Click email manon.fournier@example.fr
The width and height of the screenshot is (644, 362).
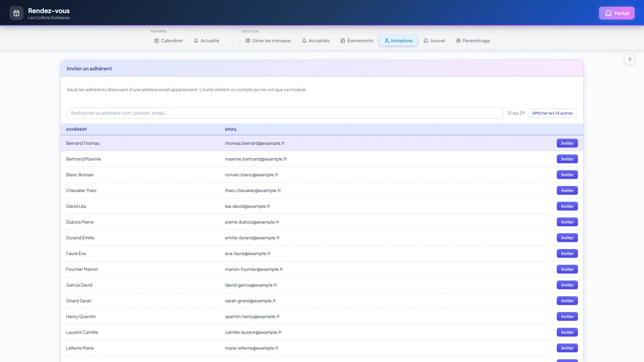pos(254,269)
